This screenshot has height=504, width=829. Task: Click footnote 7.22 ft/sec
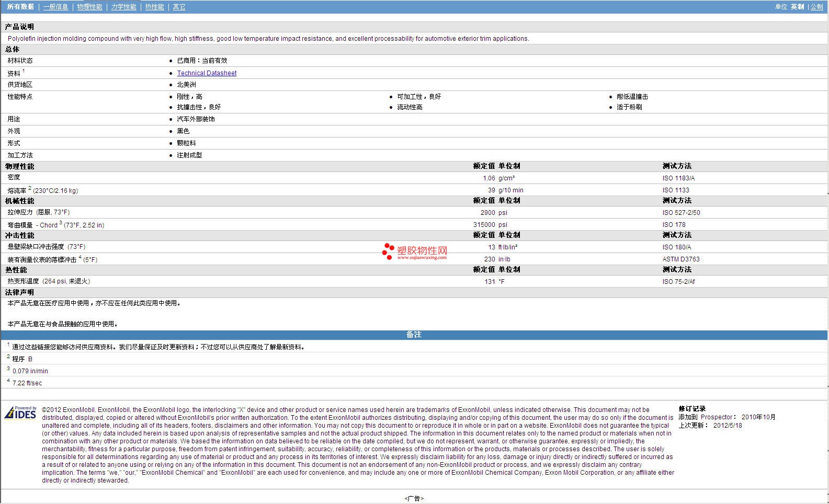coord(27,383)
